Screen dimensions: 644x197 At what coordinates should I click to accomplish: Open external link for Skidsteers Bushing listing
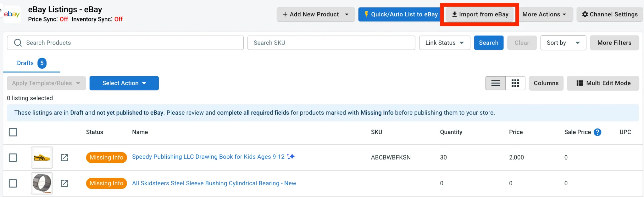[64, 183]
